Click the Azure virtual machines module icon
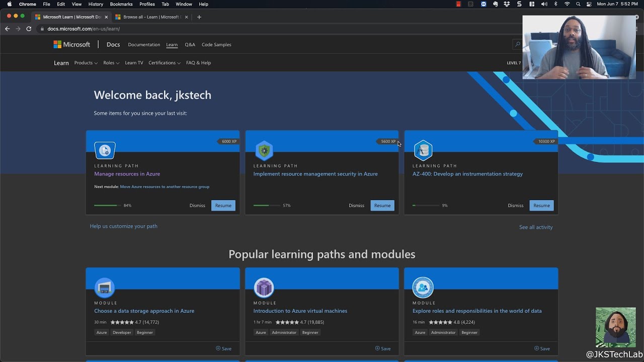 coord(264,288)
